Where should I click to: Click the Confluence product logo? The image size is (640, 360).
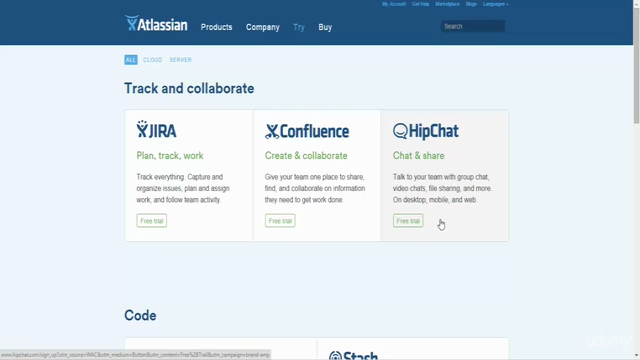(307, 131)
